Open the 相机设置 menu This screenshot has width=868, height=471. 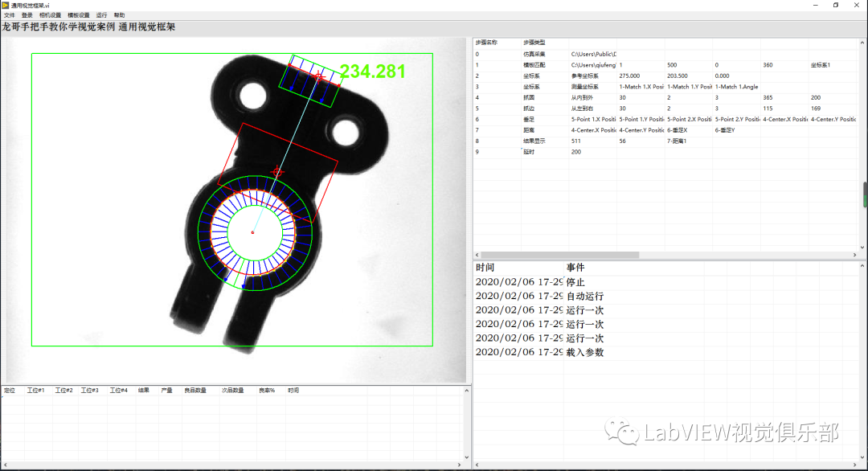50,15
